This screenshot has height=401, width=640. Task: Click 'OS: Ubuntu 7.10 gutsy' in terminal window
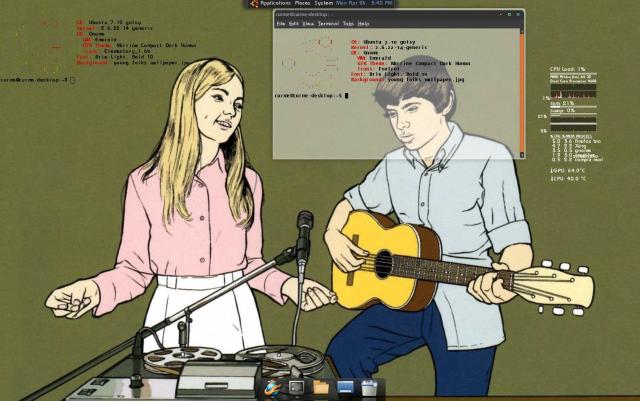[x=383, y=42]
